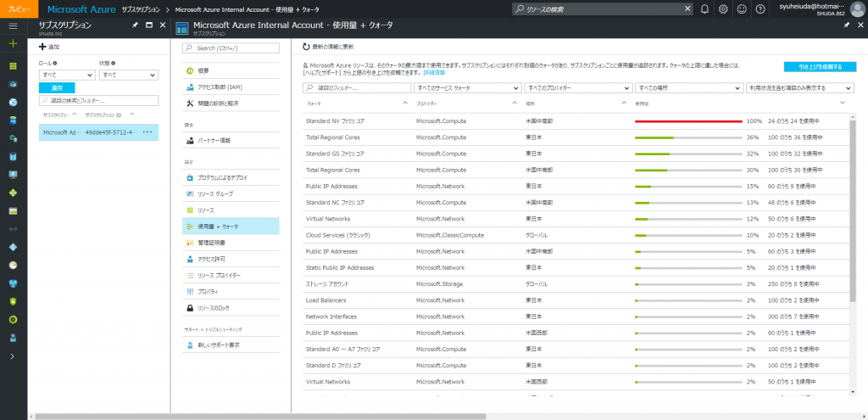The height and width of the screenshot is (420, 868).
Task: Open the ellipsis menu on subscription row
Action: coord(147,132)
